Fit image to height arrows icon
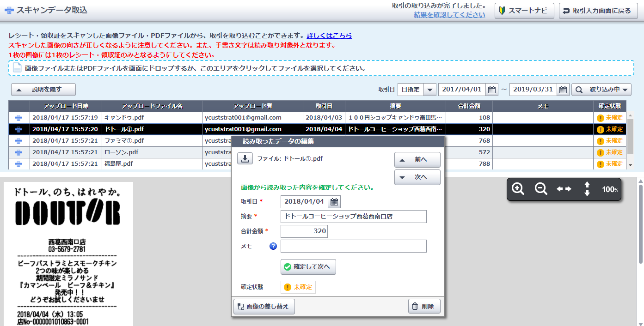The image size is (644, 326). click(x=587, y=189)
